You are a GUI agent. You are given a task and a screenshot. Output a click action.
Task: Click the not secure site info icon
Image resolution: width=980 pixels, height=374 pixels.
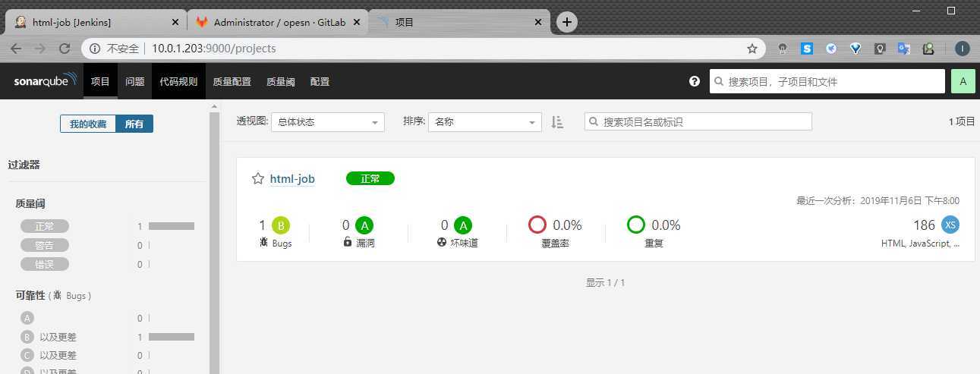click(95, 49)
